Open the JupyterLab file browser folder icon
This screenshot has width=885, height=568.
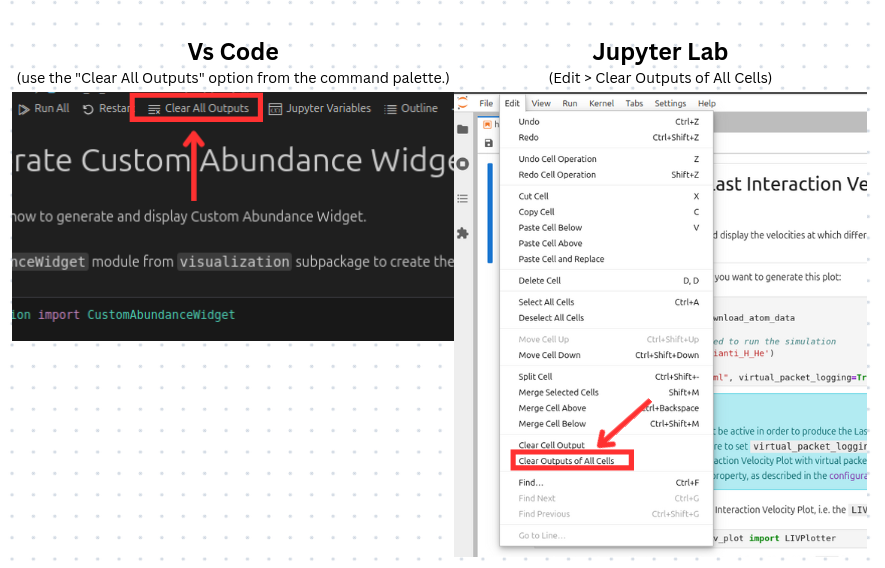click(462, 129)
